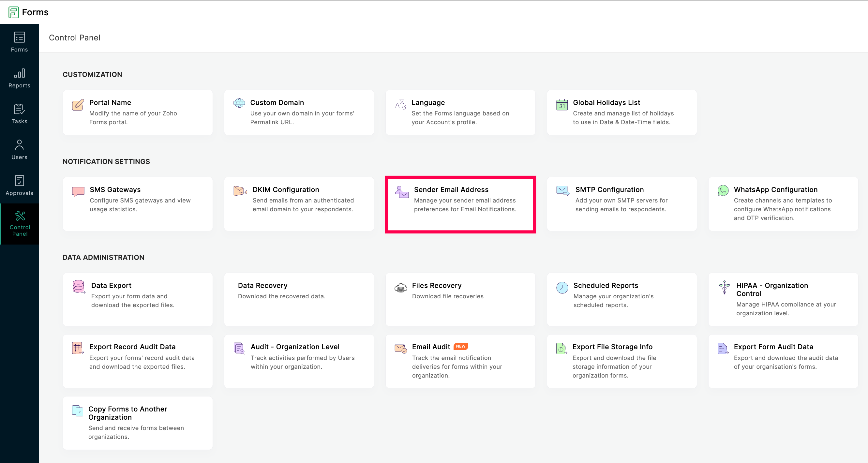Click the Export Record Audit Data icon
868x463 pixels.
78,348
